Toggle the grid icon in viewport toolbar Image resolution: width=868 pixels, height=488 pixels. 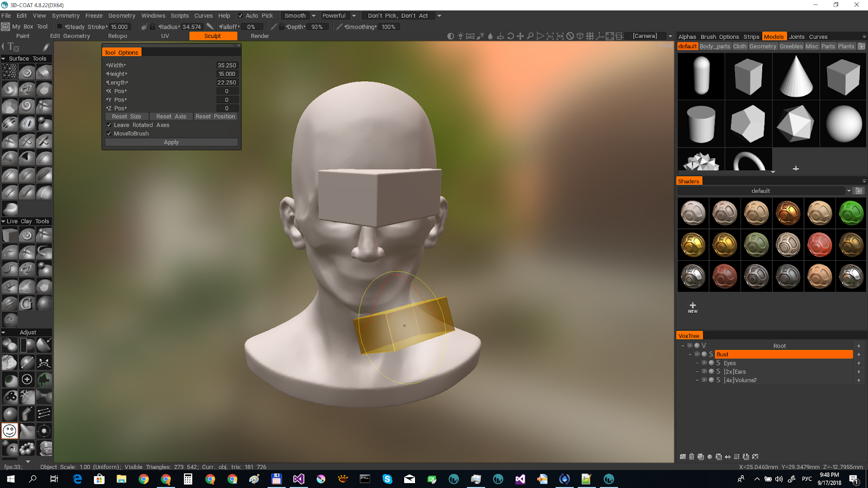point(590,36)
